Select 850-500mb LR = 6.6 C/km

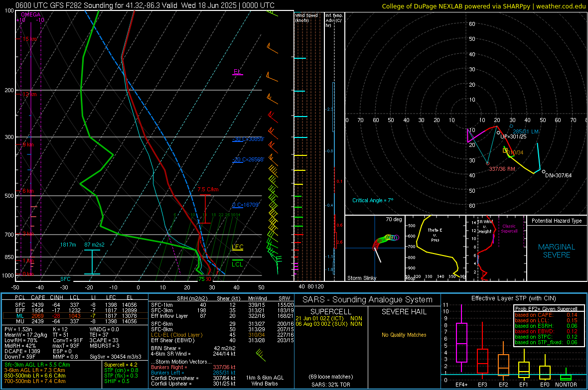click(x=35, y=376)
